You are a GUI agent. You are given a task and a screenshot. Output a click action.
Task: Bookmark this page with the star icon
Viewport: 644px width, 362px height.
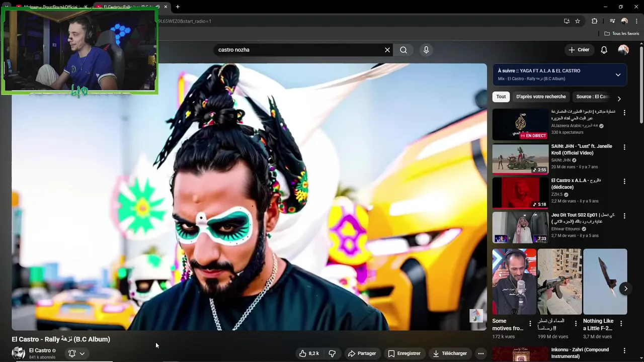578,21
